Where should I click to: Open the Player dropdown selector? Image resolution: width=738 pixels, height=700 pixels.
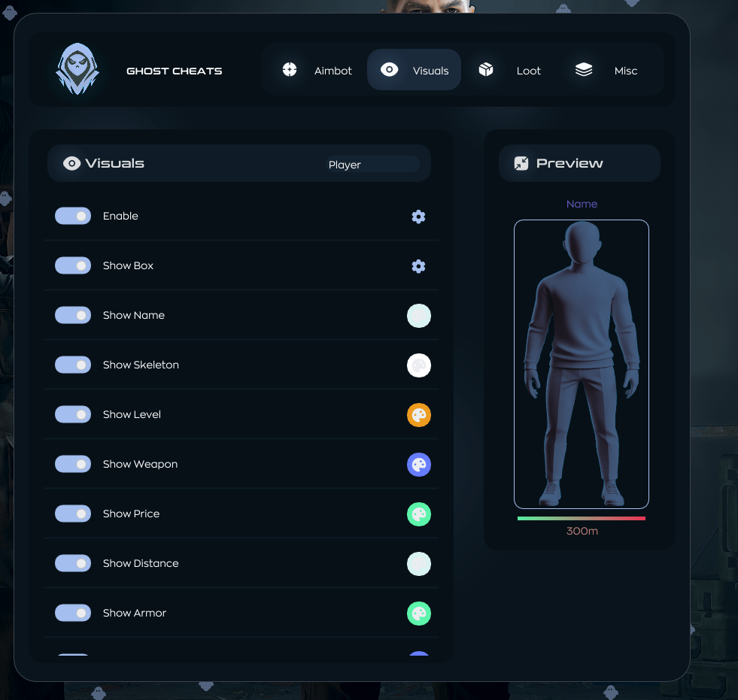click(372, 165)
